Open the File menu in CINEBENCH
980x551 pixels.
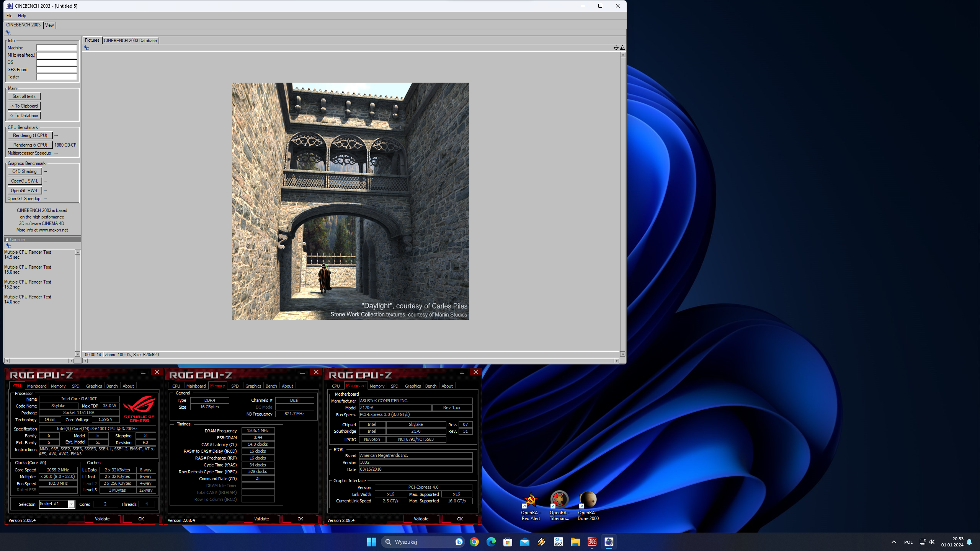(x=10, y=16)
